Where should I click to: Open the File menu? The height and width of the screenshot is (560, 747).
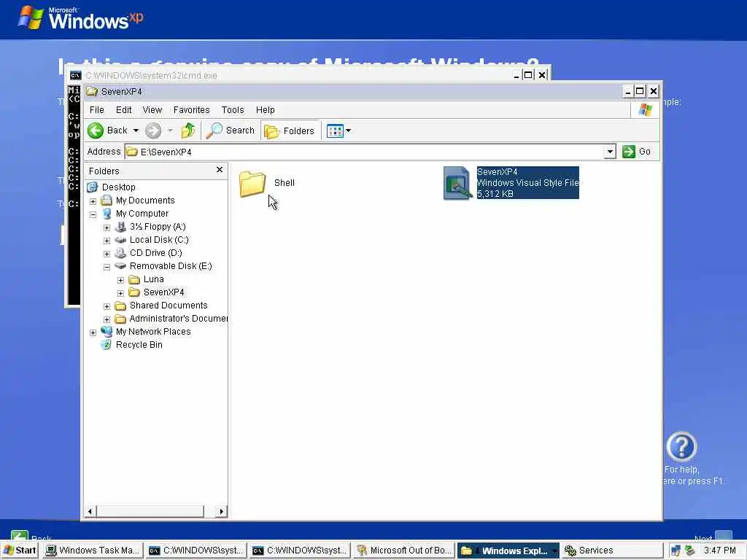(97, 110)
